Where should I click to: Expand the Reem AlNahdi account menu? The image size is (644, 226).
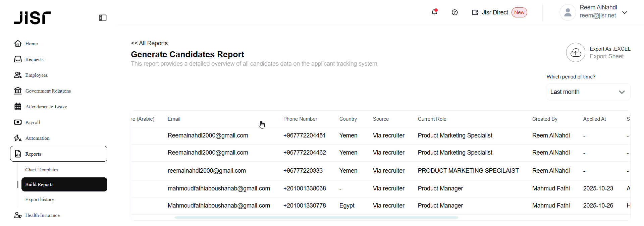pos(625,13)
